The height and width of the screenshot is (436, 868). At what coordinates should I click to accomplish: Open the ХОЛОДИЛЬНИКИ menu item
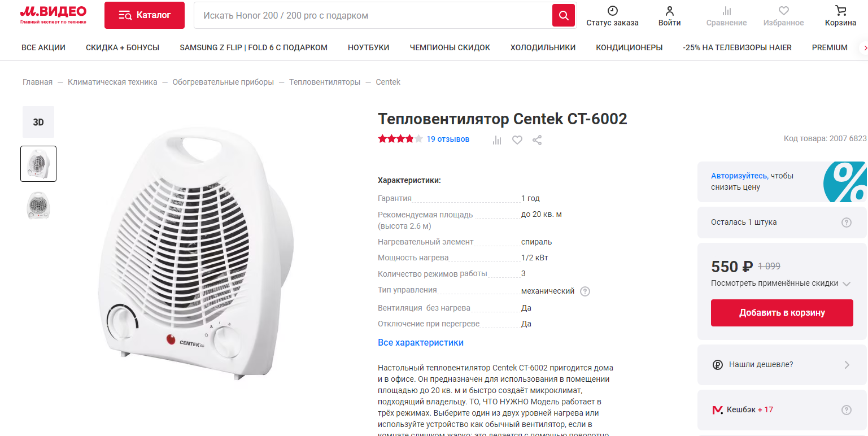543,47
